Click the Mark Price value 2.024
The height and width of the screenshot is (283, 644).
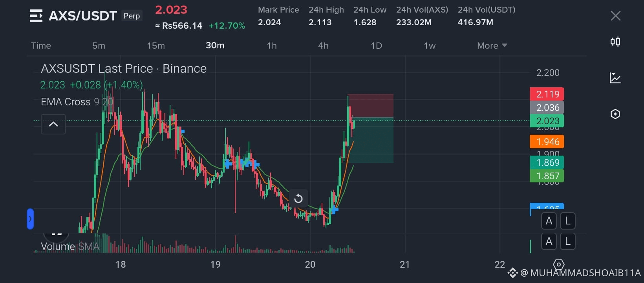coord(269,22)
